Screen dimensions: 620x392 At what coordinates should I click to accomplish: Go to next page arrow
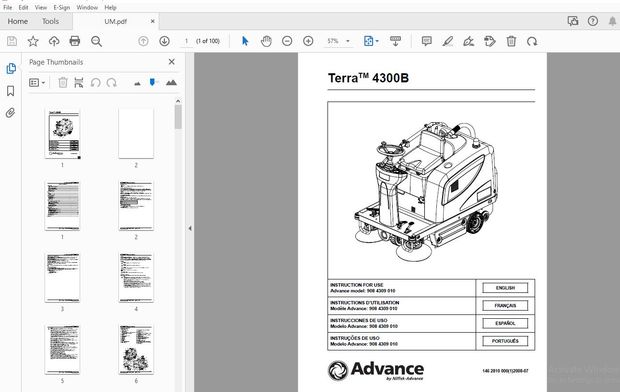click(164, 41)
